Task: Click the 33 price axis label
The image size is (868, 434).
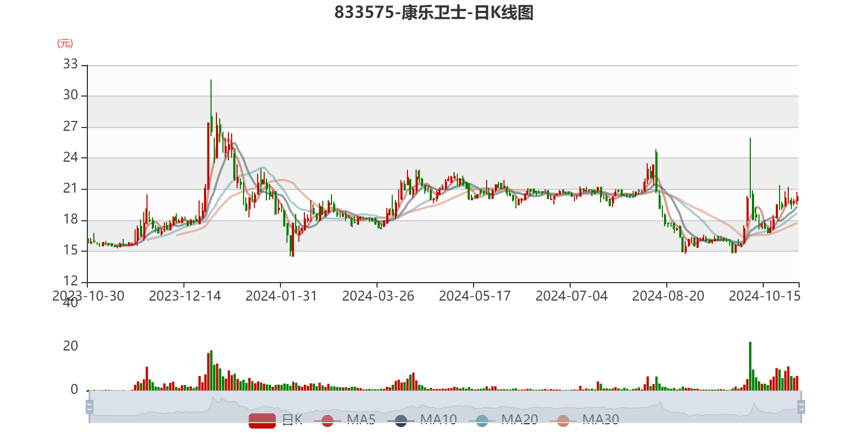Action: 71,64
